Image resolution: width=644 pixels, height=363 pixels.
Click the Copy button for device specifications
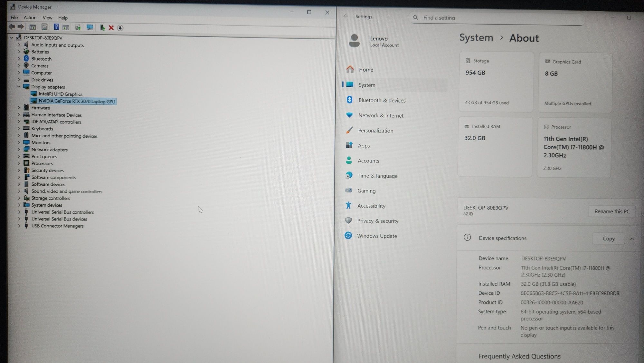tap(609, 239)
